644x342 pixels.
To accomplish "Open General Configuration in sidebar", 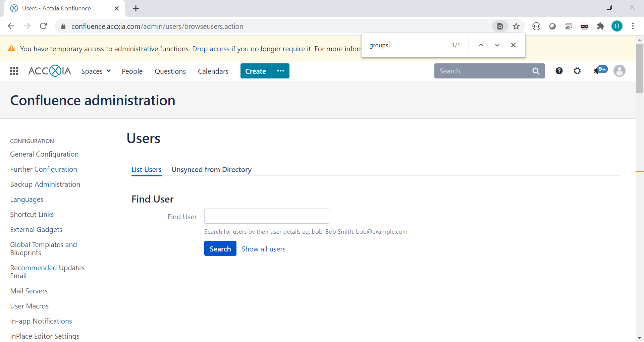I will [x=44, y=154].
